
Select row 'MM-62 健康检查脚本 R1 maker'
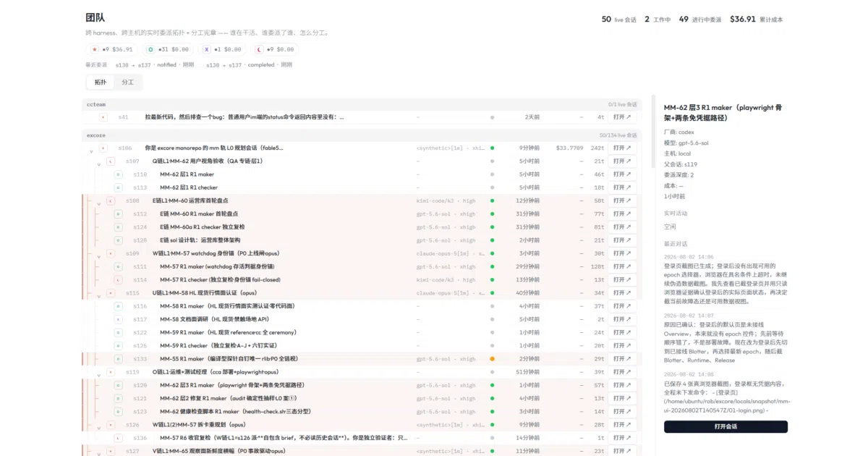pyautogui.click(x=362, y=412)
